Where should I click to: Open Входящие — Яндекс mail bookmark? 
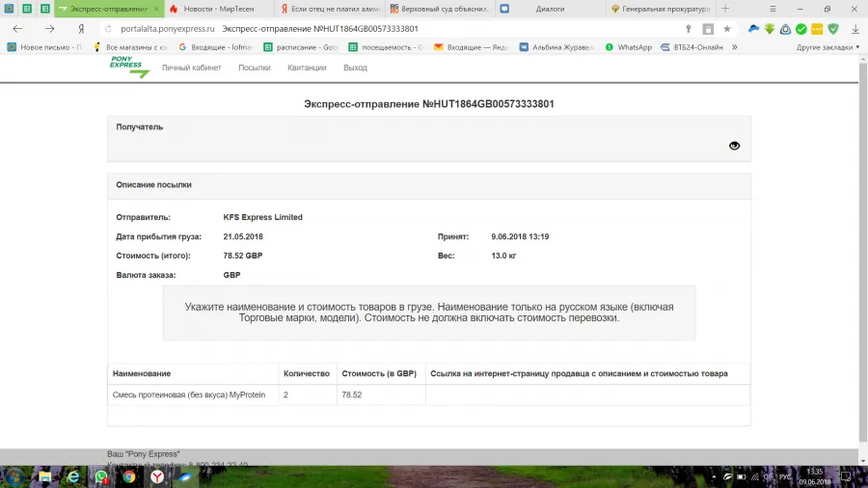click(x=471, y=47)
